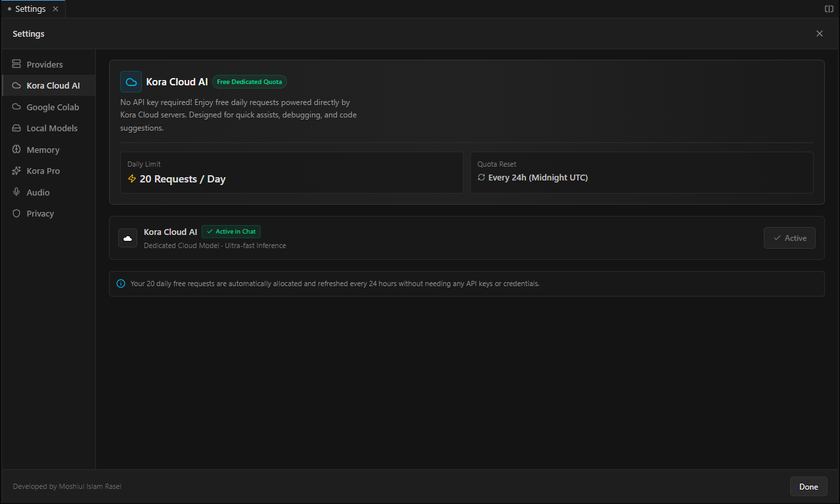
Task: Click the info icon in the notice bar
Action: [121, 283]
